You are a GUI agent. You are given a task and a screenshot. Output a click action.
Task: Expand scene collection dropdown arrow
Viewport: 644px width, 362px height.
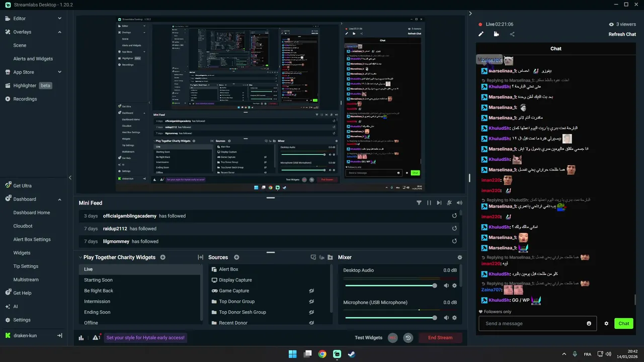80,257
